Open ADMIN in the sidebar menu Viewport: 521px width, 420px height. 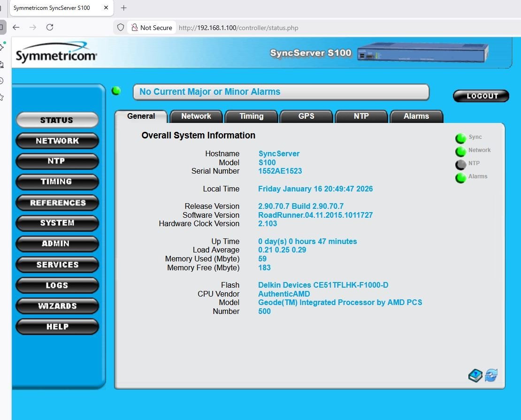coord(57,244)
